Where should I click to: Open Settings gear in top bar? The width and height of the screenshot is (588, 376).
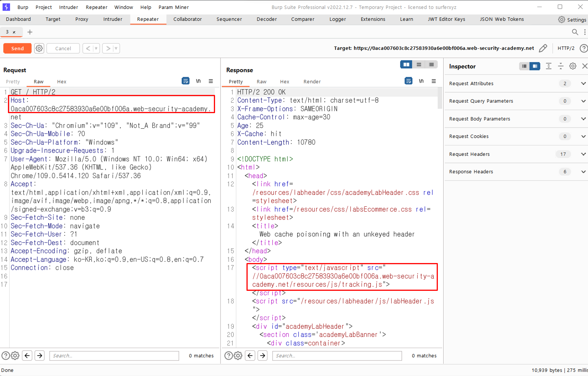pos(561,19)
